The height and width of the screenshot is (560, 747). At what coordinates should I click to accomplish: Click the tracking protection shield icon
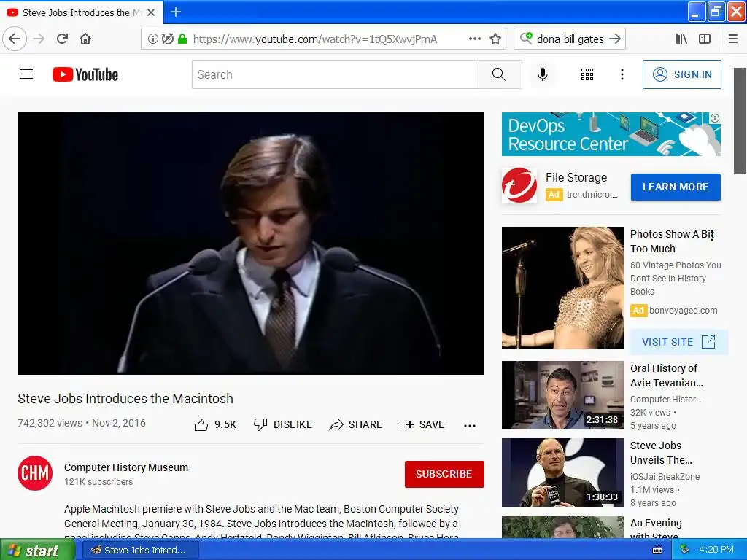(x=167, y=39)
